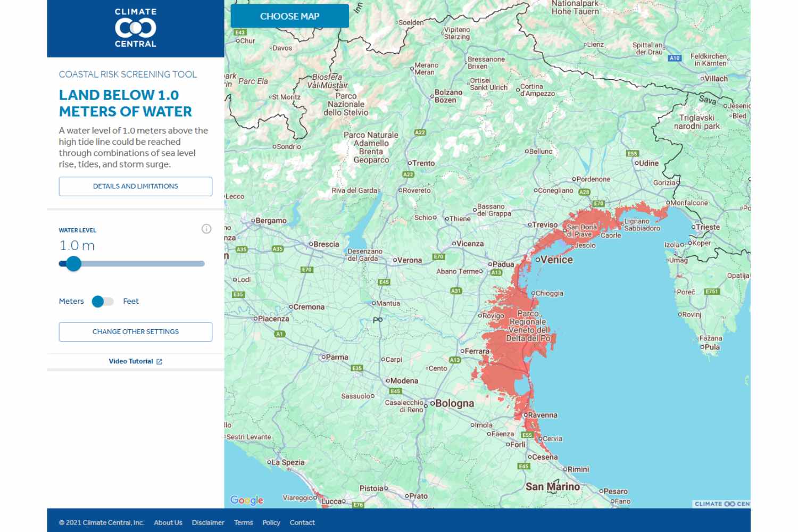View Details and Limitations

[x=135, y=186]
